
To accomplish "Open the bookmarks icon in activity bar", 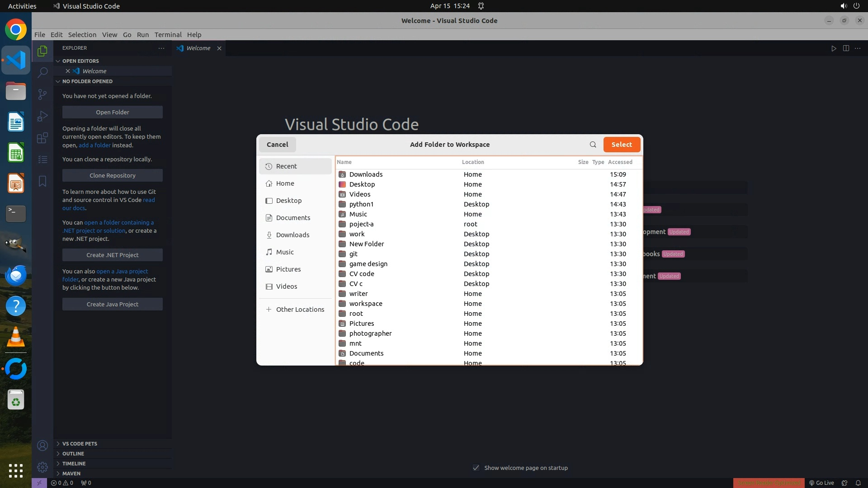I will [x=42, y=181].
